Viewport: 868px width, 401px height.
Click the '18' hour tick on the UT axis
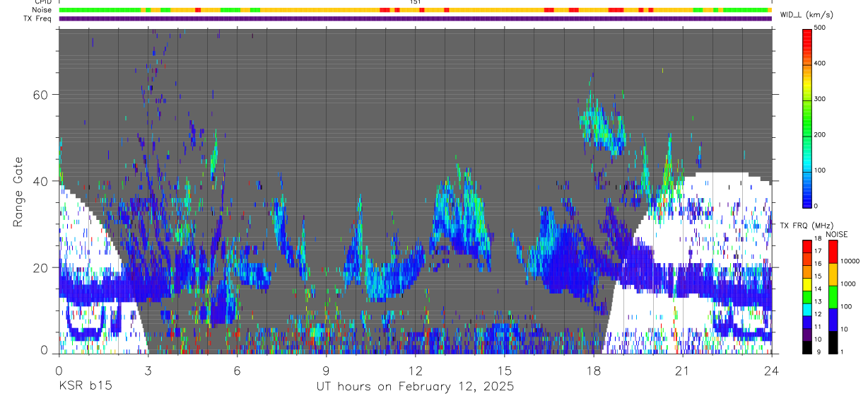(x=594, y=371)
